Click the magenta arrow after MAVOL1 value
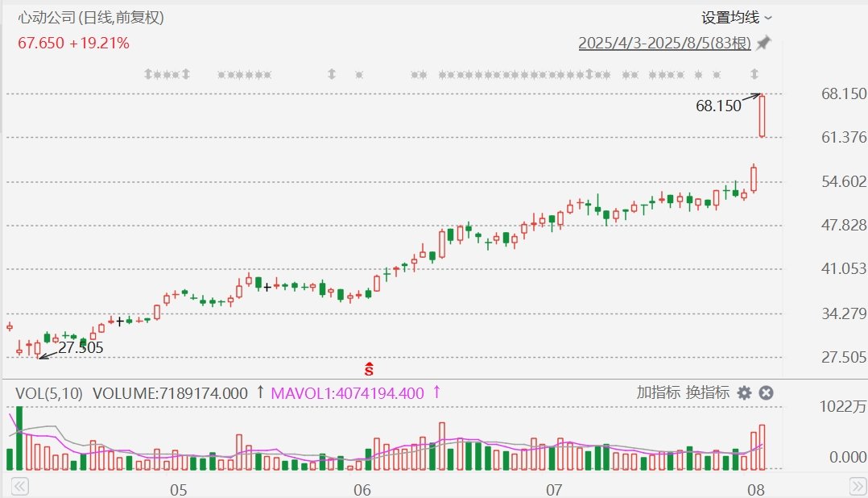Viewport: 868px width, 498px height. [436, 392]
